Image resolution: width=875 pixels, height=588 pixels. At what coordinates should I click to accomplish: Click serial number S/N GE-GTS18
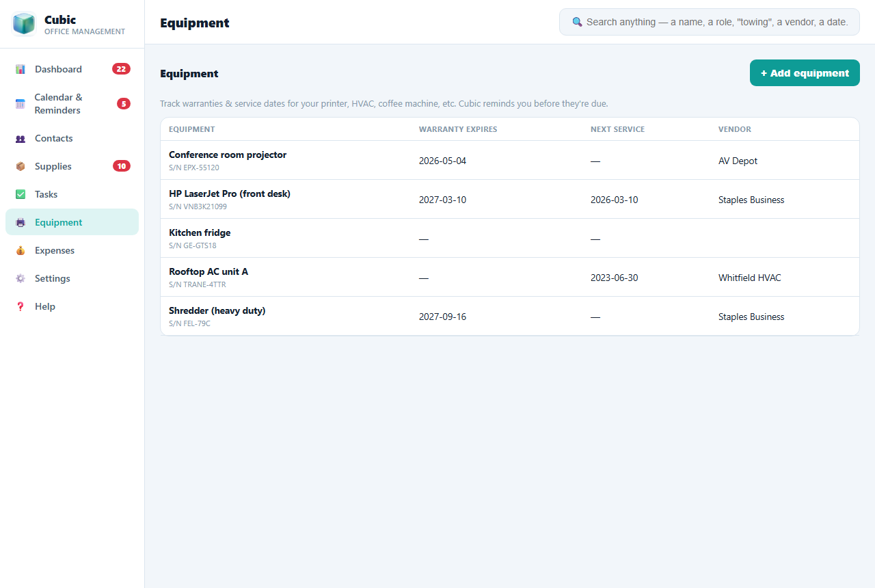click(193, 245)
